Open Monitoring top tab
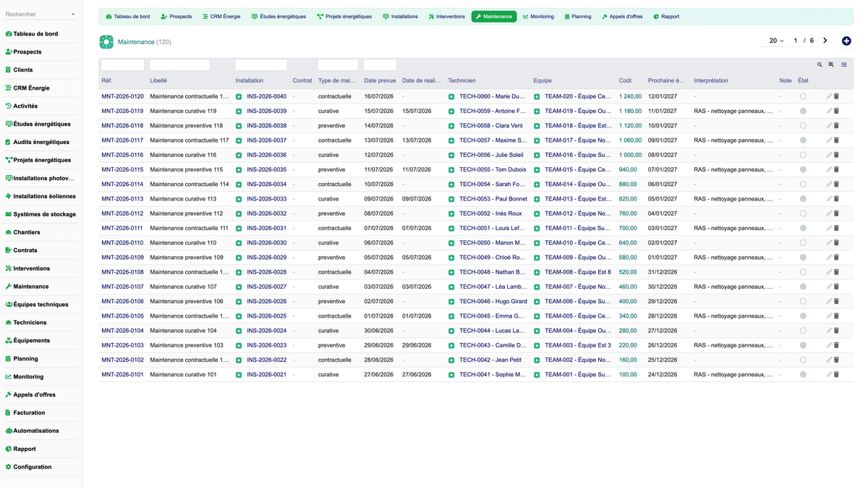The width and height of the screenshot is (868, 495). (x=538, y=17)
